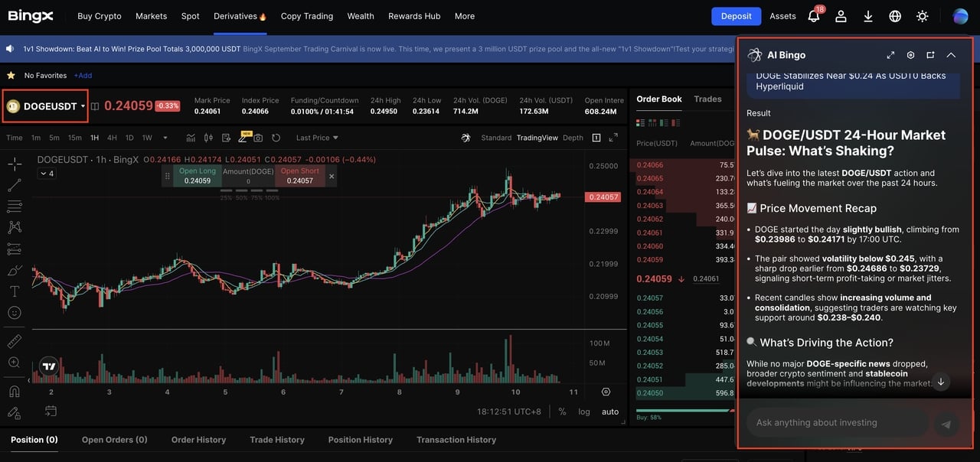Open the emoji icons tool
Viewport: 980px width, 462px height.
click(14, 313)
